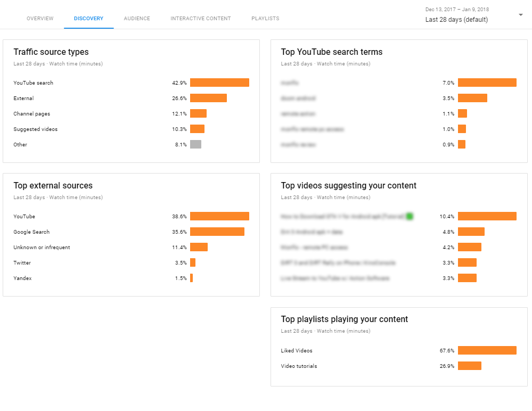Click the Google Search external source
This screenshot has height=411, width=532.
(x=31, y=232)
